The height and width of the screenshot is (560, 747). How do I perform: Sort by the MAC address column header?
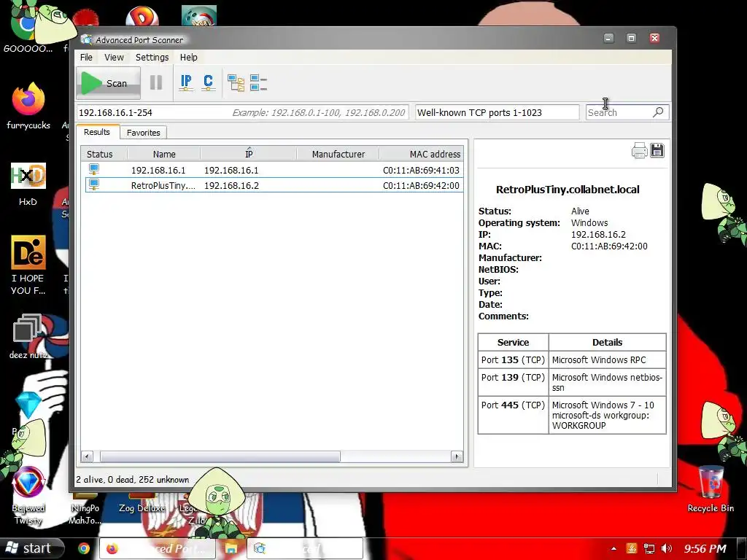422,154
